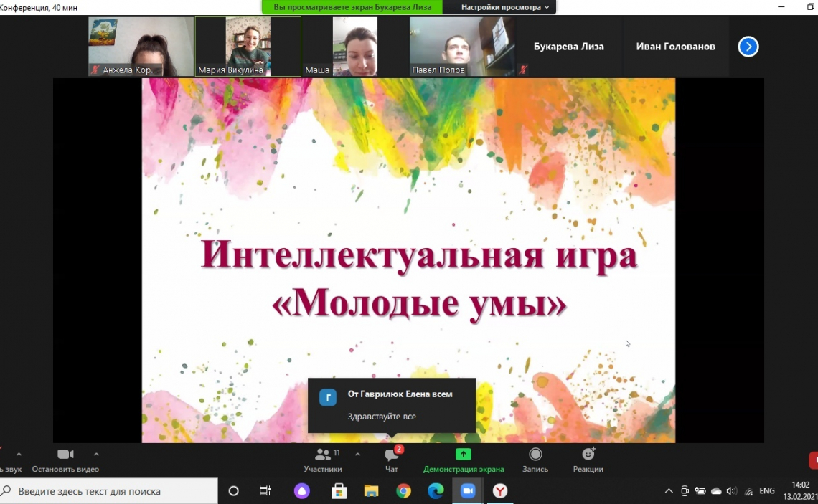
Task: Open the Реакции reactions menu
Action: [588, 460]
